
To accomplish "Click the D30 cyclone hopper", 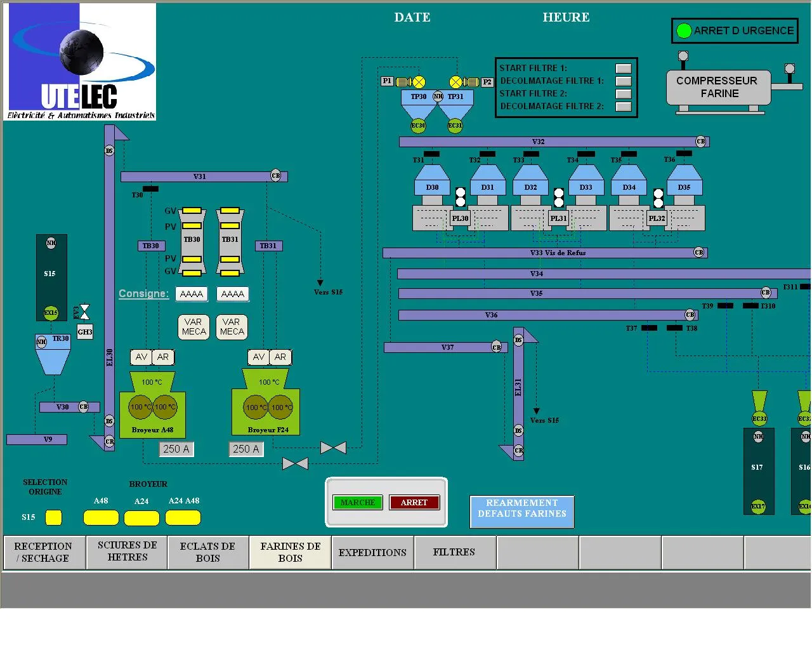I will click(432, 181).
